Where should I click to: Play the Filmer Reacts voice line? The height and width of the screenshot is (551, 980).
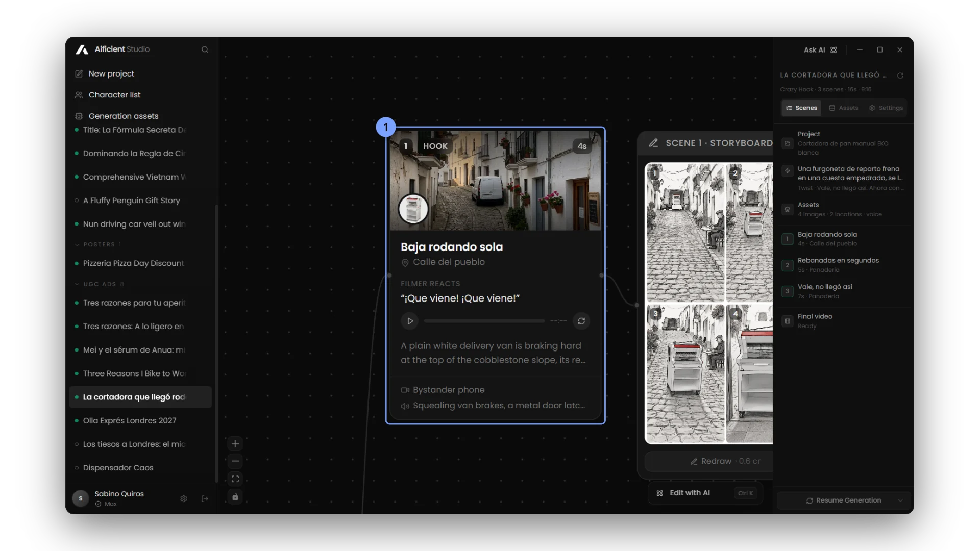410,321
